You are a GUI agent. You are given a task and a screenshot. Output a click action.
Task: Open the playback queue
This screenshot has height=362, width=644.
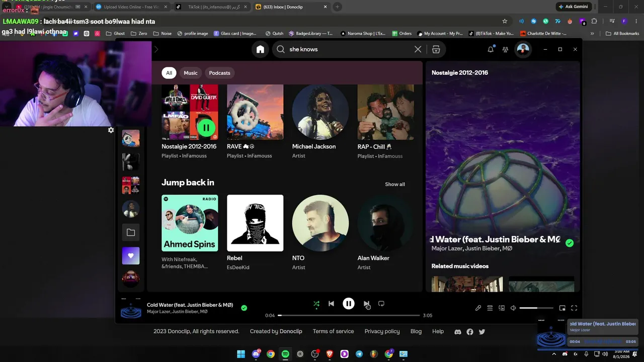tap(490, 308)
